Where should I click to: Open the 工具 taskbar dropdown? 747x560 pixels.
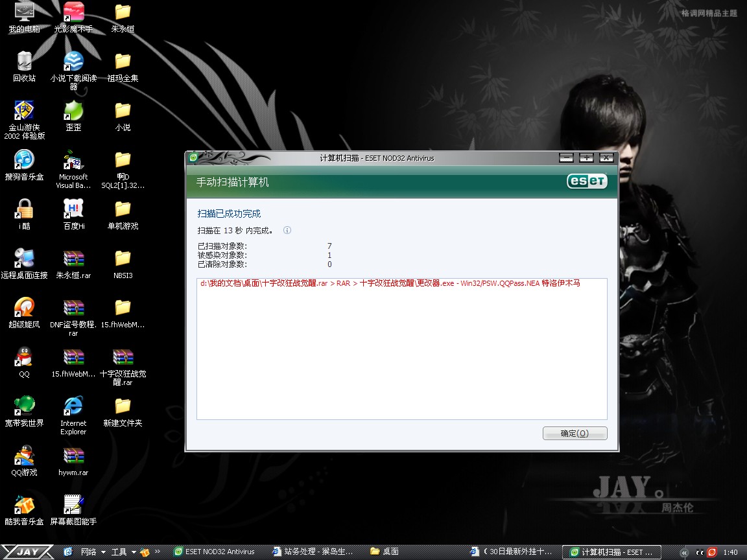(x=123, y=552)
